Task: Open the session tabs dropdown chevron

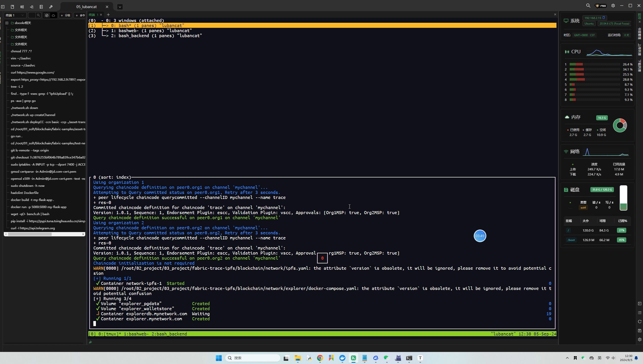Action: [120, 7]
